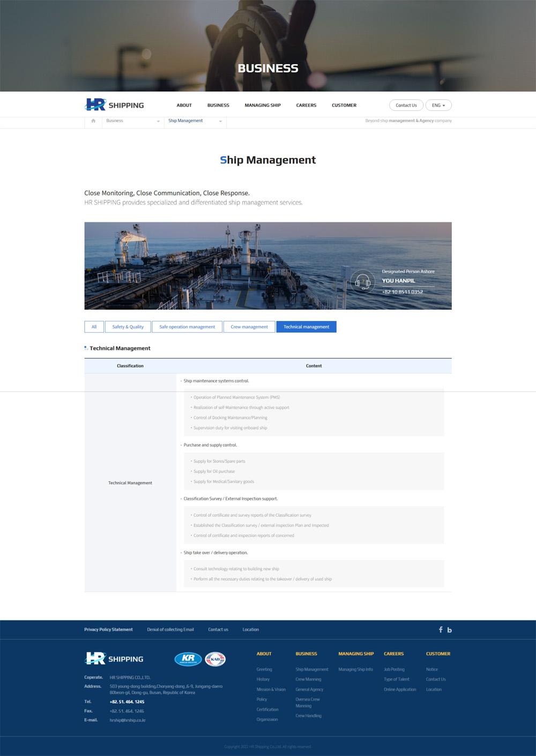Open the Privacy Policy Statement link
Image resolution: width=536 pixels, height=756 pixels.
(x=108, y=630)
